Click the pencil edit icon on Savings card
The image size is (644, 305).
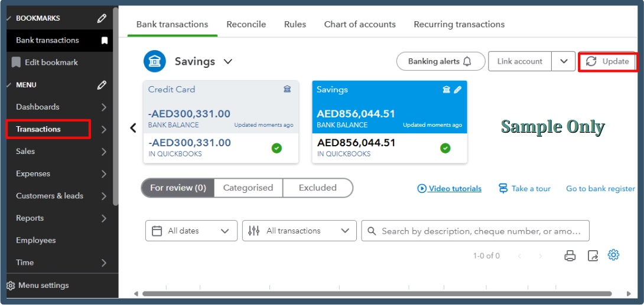pos(457,90)
